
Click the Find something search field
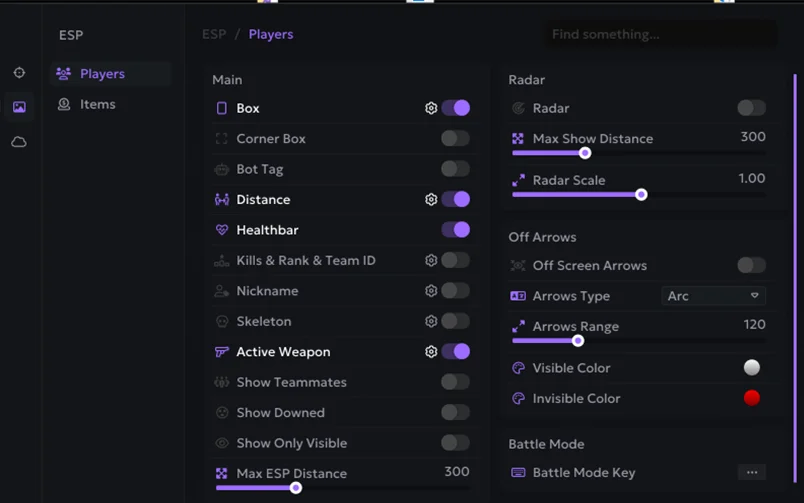pyautogui.click(x=660, y=34)
